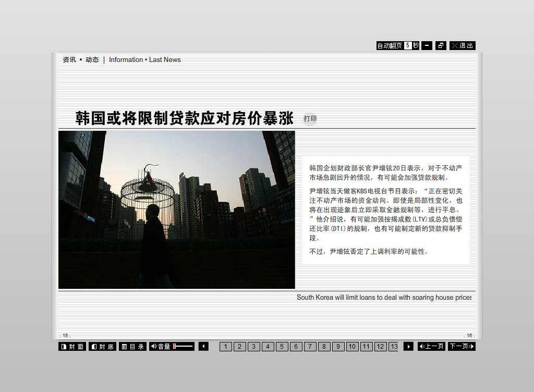Click the birdcage skyline article photo

click(x=177, y=210)
